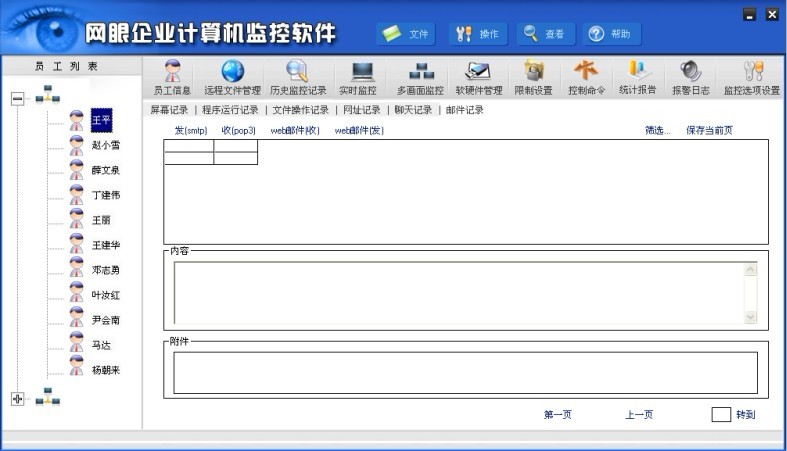
Task: Collapse the top employee group tree node
Action: pyautogui.click(x=17, y=98)
